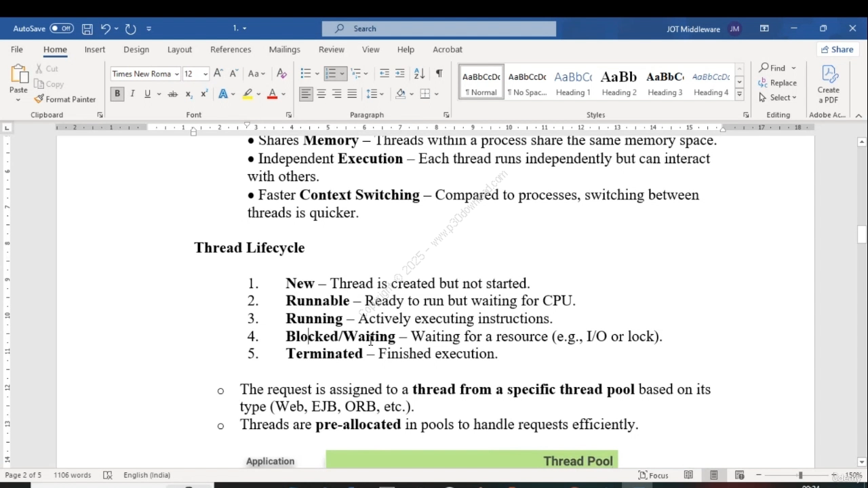Center-align the paragraph
Viewport: 868px width, 488px height.
[321, 94]
